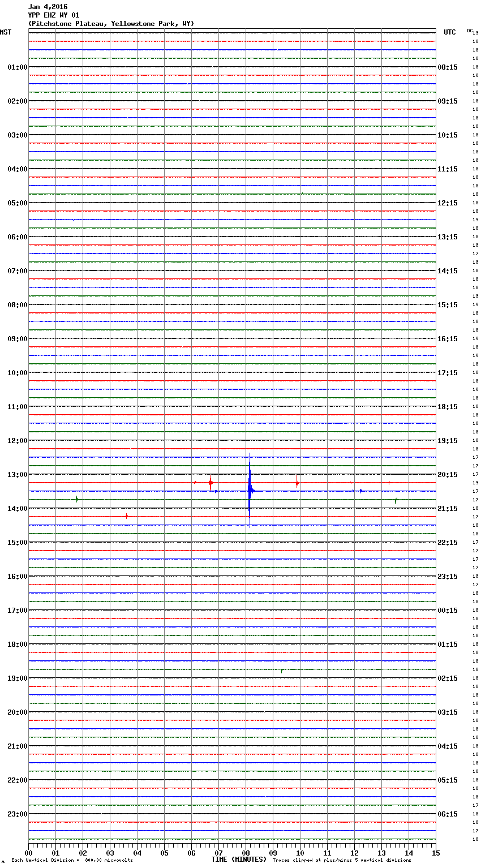Viewport: 481px width, 868px height.
Task: Click the 22:00 MST row label
Action: pyautogui.click(x=18, y=780)
